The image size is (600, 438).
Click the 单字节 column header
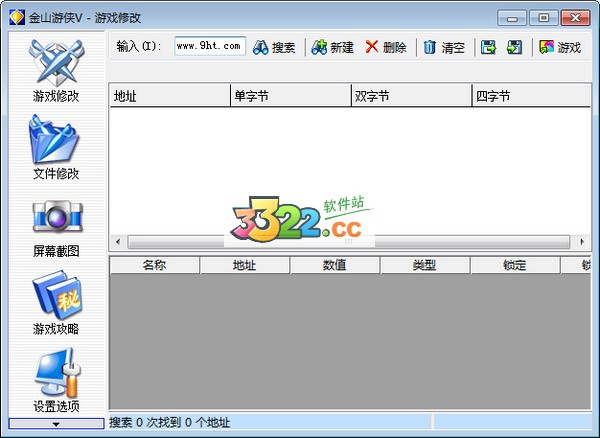tap(291, 96)
